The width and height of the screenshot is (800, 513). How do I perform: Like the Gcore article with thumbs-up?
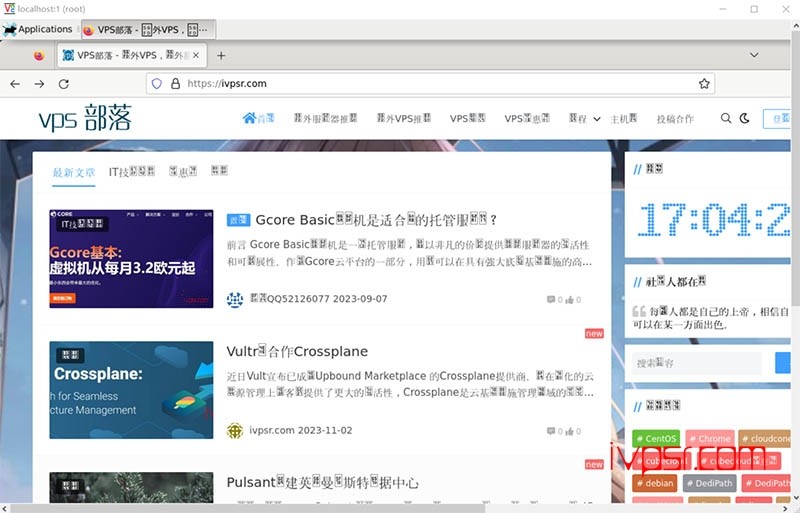569,300
